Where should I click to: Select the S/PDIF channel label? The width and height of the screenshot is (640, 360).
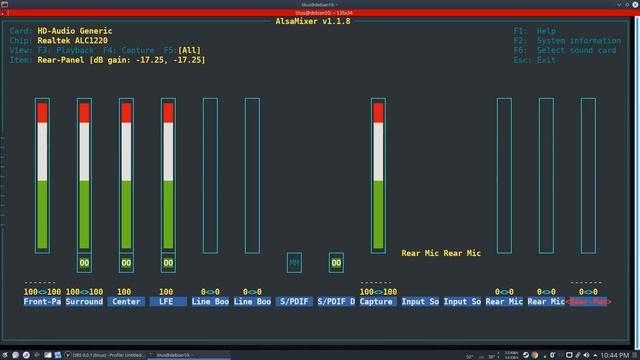pyautogui.click(x=294, y=302)
